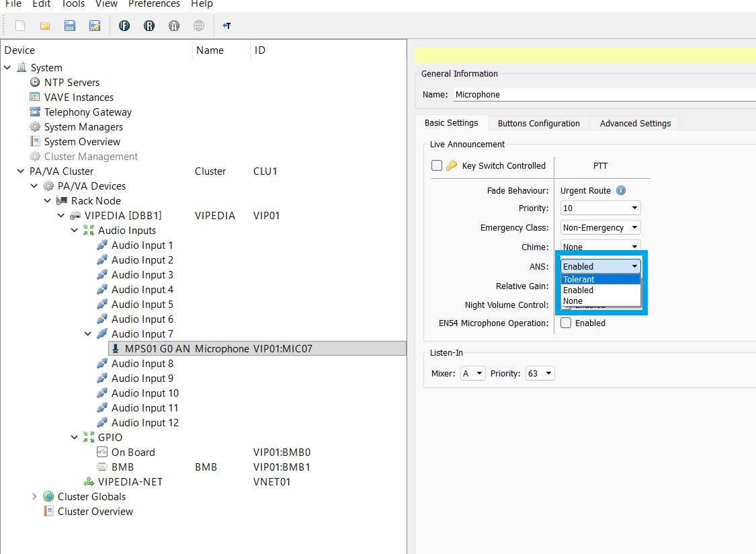The height and width of the screenshot is (554, 756).
Task: Select NTP Servers clock icon
Action: point(35,82)
